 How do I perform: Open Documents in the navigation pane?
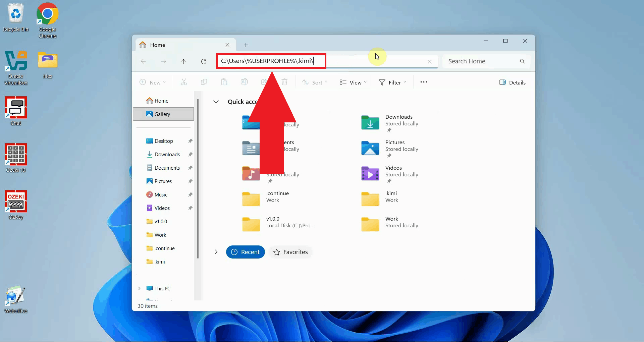point(163,168)
